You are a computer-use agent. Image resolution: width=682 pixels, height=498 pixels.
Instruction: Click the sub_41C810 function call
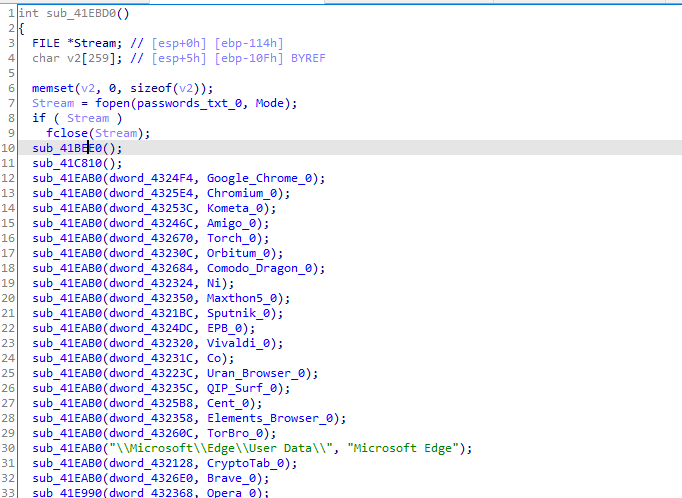click(67, 163)
